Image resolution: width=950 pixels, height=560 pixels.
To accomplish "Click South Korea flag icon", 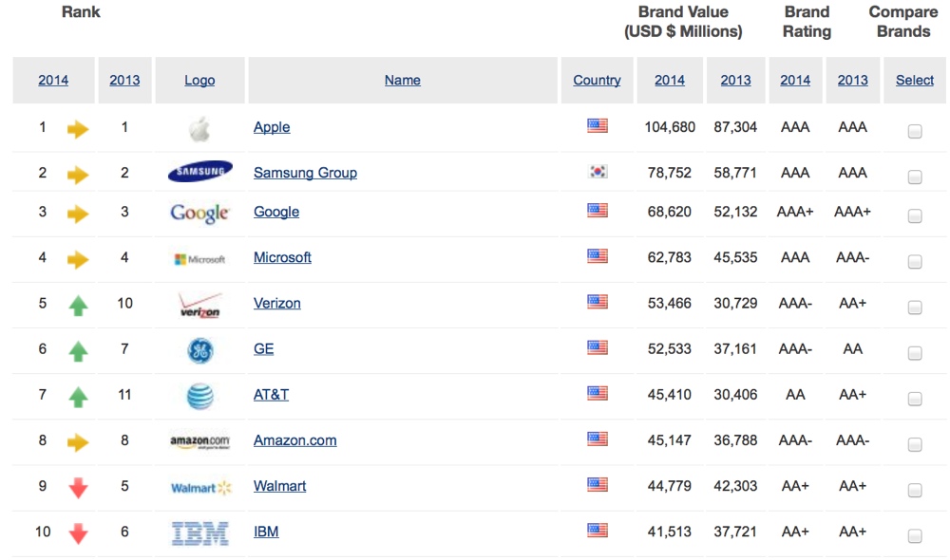I will (597, 172).
